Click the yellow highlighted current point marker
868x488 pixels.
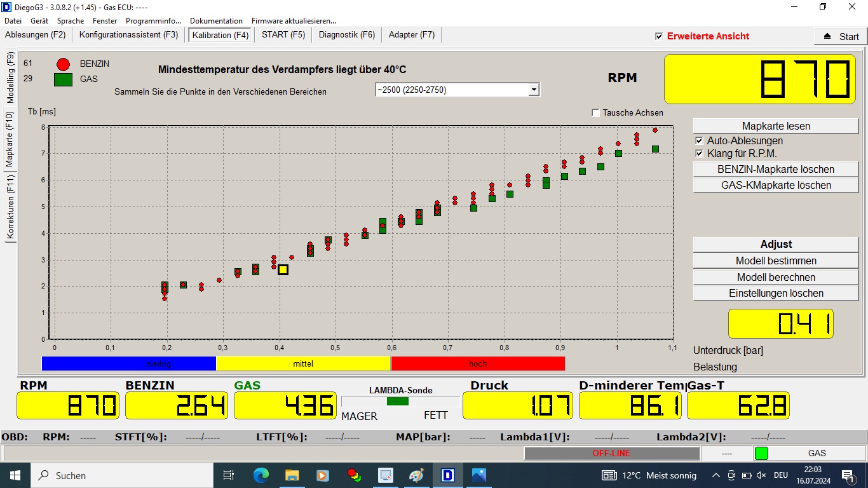click(x=283, y=269)
